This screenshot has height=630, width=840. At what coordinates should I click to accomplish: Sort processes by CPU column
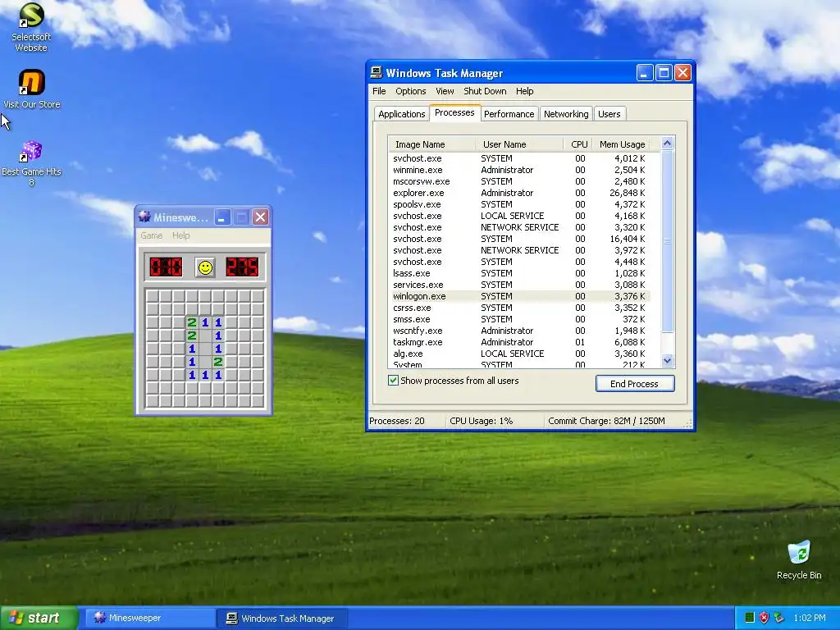578,144
